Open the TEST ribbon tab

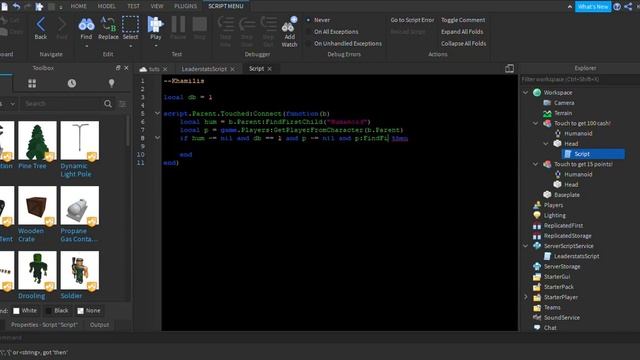(133, 6)
